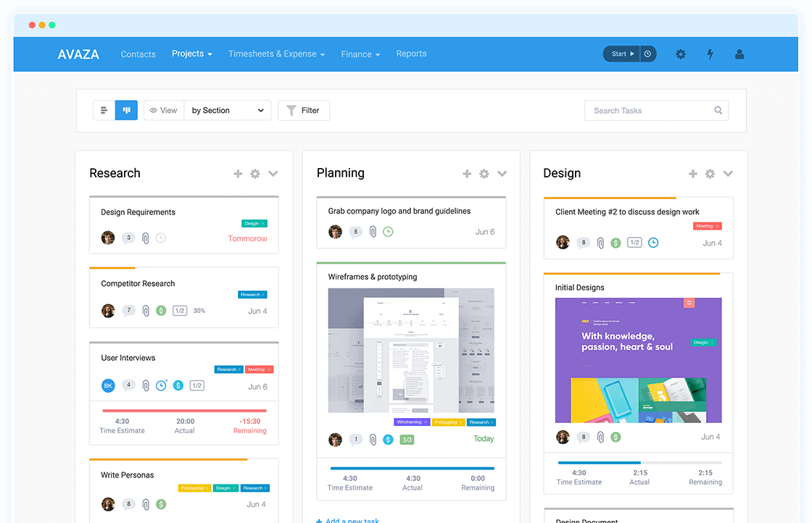Switch to kanban board view mode
The image size is (812, 523).
coord(125,110)
